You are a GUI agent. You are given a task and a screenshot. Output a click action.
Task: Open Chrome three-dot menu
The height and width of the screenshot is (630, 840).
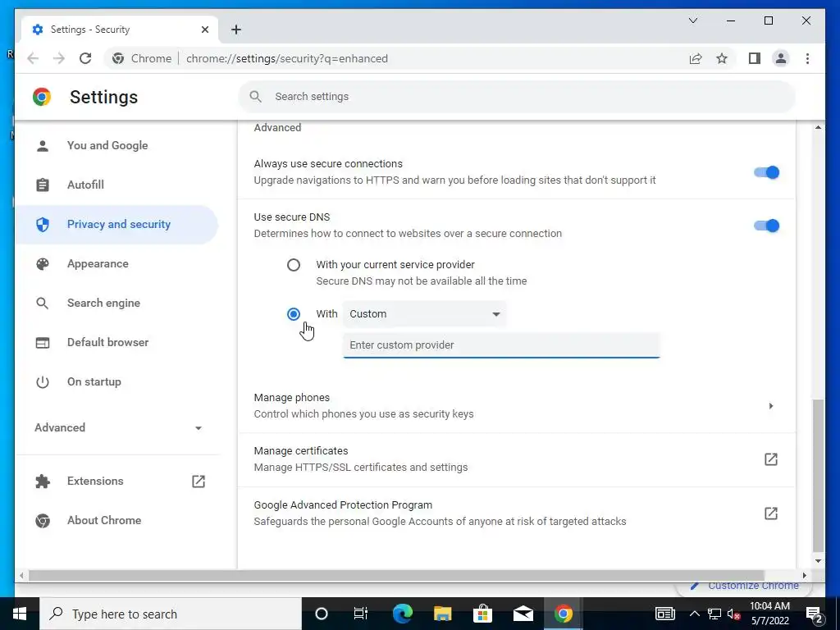click(807, 58)
